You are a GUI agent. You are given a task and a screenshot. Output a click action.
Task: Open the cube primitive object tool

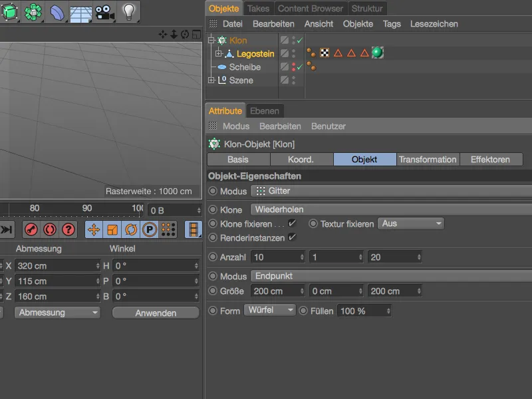(9, 11)
